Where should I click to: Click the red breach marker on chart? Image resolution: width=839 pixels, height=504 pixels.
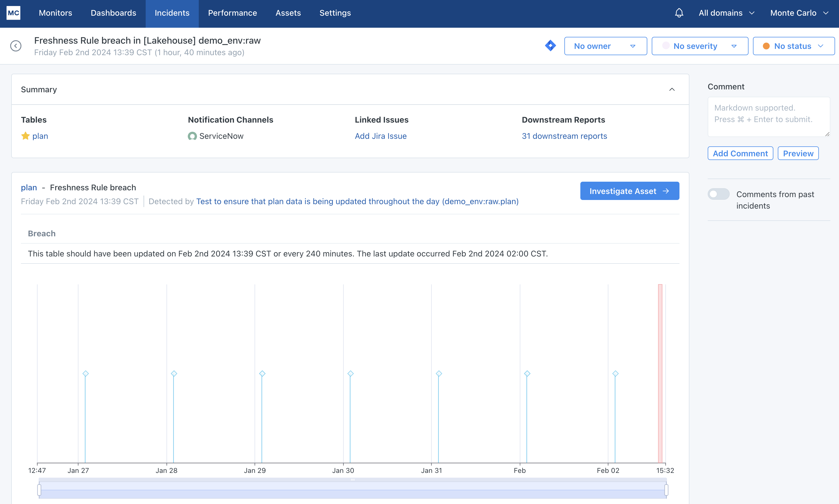pyautogui.click(x=660, y=374)
